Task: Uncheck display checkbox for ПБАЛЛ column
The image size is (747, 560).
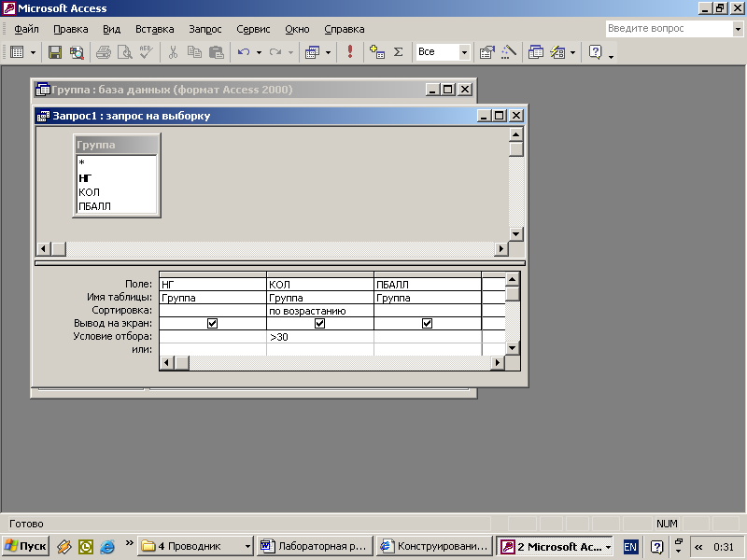Action: [x=427, y=324]
